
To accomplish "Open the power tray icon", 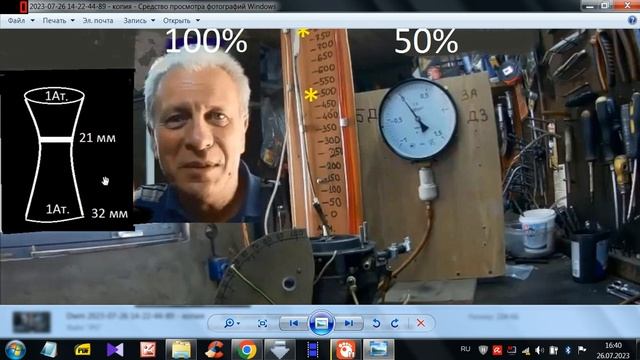I will tap(553, 350).
